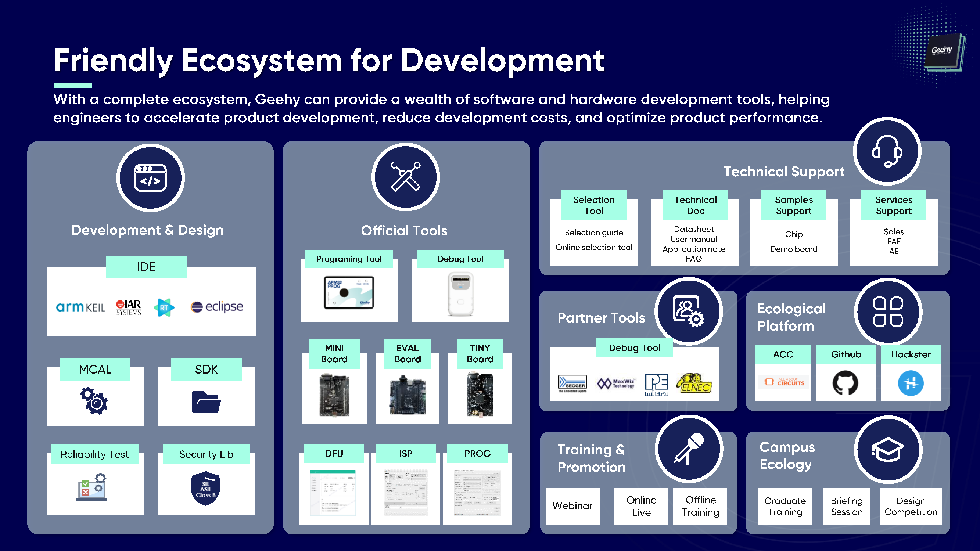Click the IAR Systems logo
Viewport: 980px width, 551px height.
tap(129, 307)
